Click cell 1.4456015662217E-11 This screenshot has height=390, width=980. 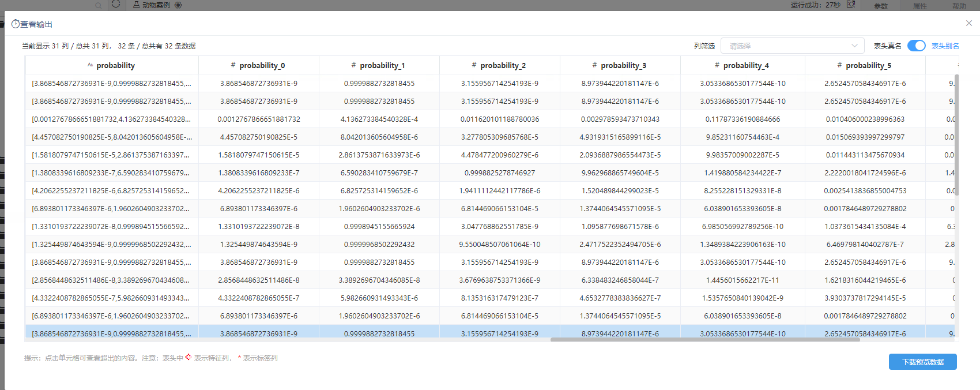click(x=742, y=280)
